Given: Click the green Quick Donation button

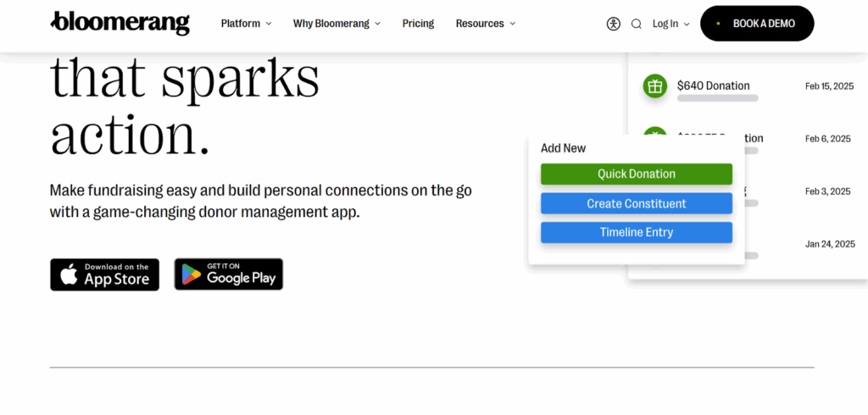Looking at the screenshot, I should (x=637, y=174).
